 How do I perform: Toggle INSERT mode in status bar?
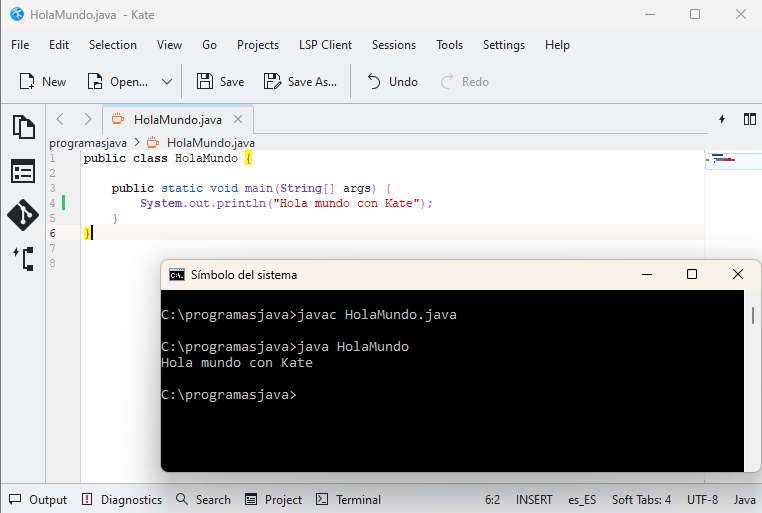pyautogui.click(x=534, y=499)
